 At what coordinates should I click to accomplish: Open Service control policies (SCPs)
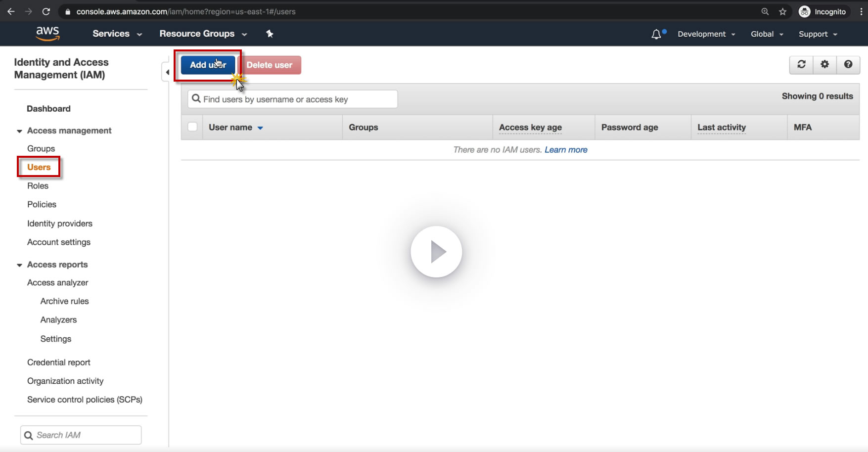[85, 400]
